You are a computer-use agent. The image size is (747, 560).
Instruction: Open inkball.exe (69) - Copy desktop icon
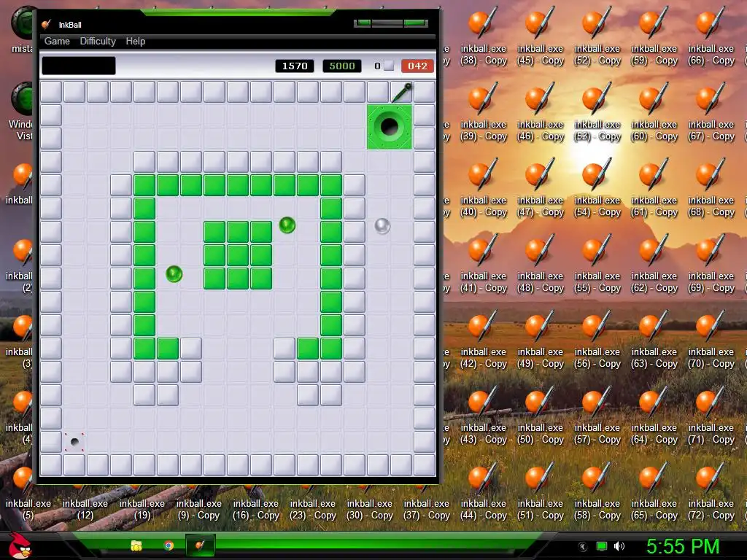pyautogui.click(x=711, y=264)
